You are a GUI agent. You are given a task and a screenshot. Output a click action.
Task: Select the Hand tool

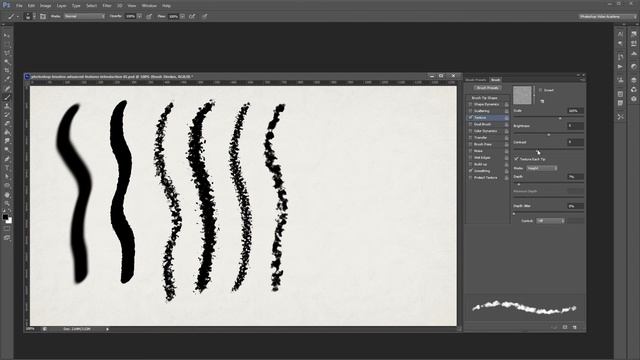7,194
